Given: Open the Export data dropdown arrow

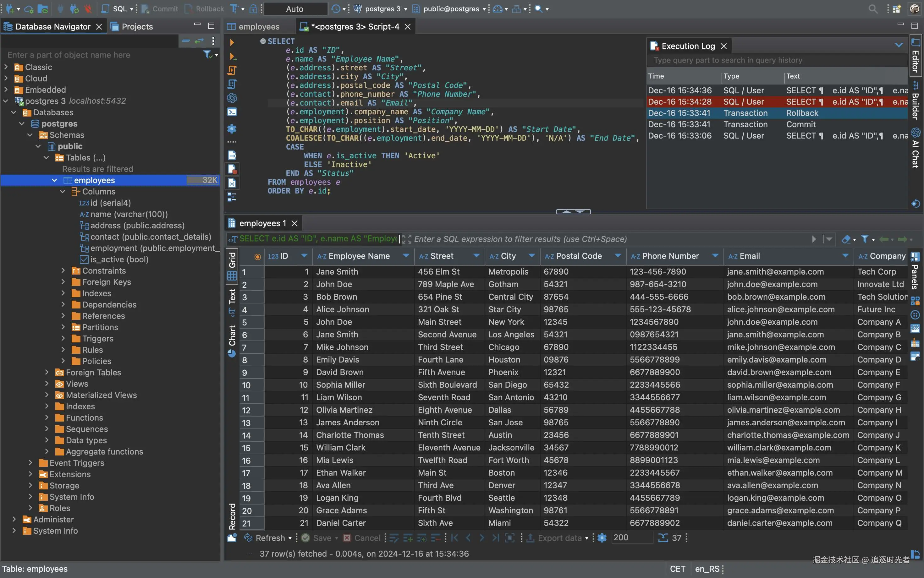Looking at the screenshot, I should 587,538.
